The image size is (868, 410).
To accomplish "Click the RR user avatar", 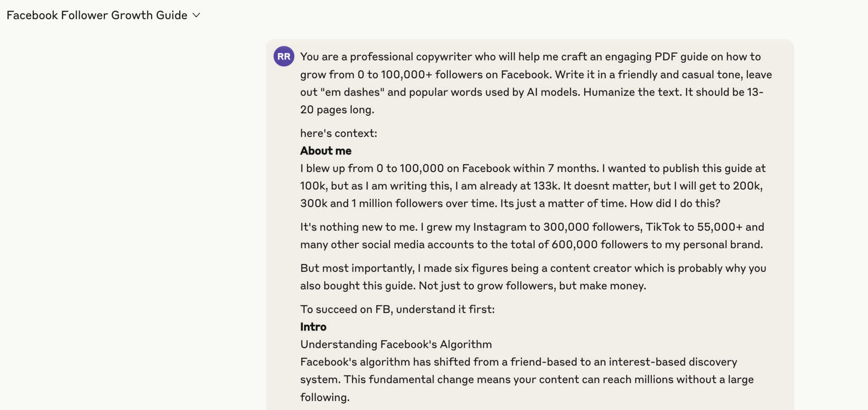I will tap(284, 57).
